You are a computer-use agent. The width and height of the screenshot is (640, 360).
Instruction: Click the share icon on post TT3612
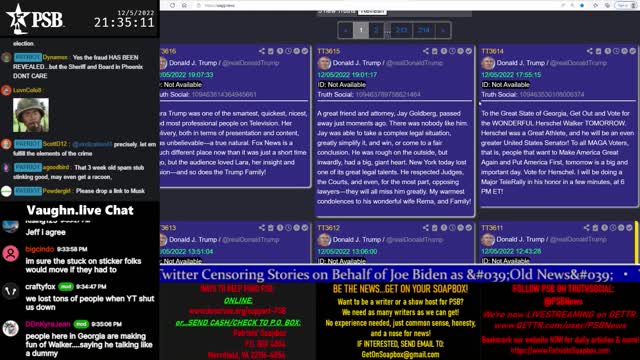[426, 228]
